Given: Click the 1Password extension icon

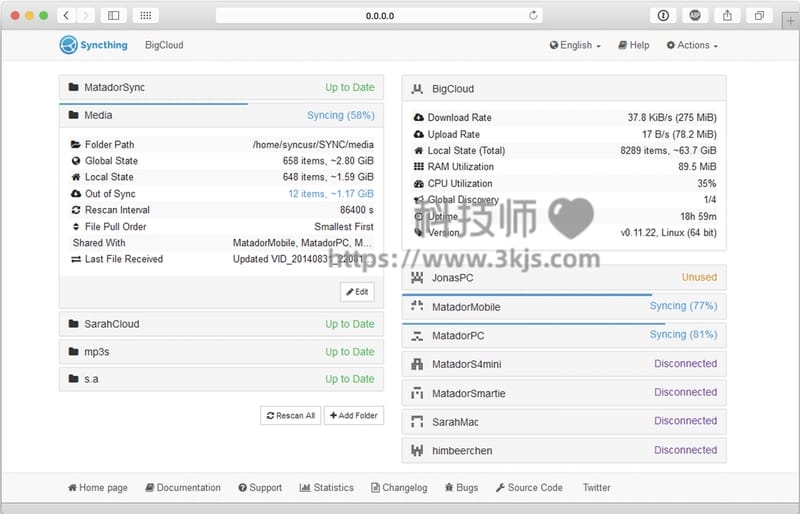Looking at the screenshot, I should coord(663,15).
